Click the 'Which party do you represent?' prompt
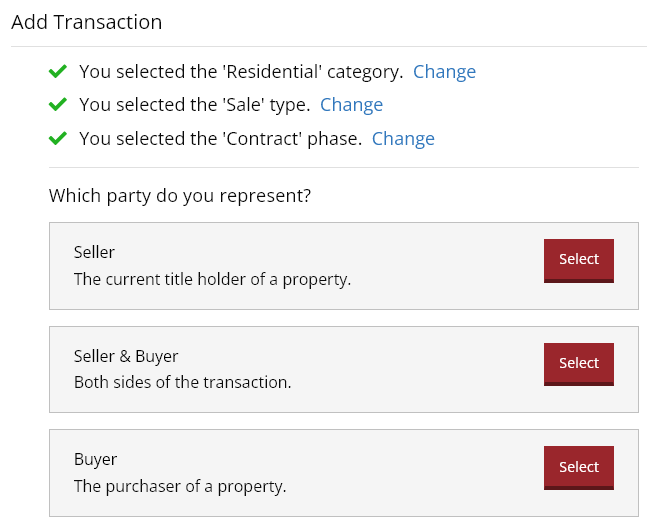647x526 pixels. 180,196
